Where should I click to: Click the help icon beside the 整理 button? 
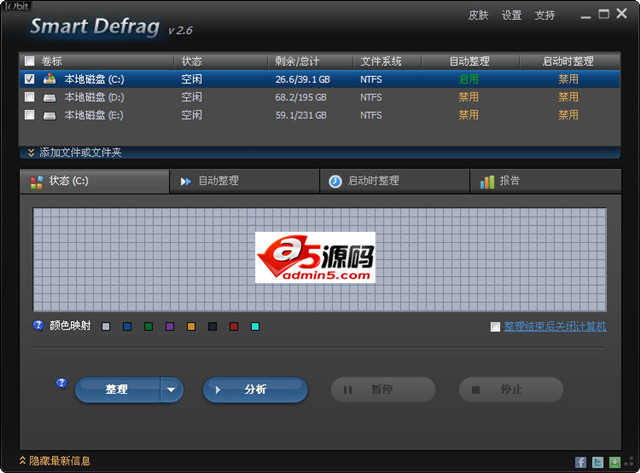point(61,383)
